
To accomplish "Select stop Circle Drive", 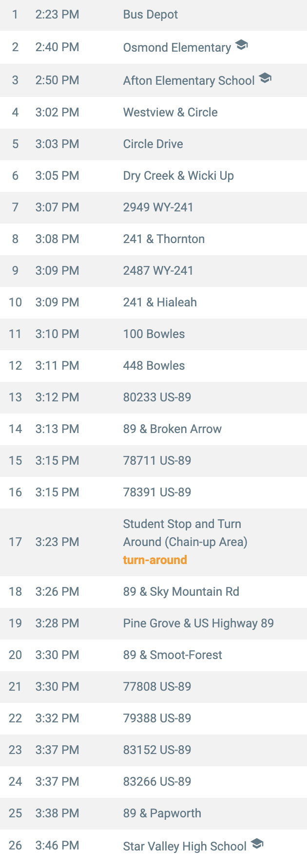I will [x=153, y=144].
